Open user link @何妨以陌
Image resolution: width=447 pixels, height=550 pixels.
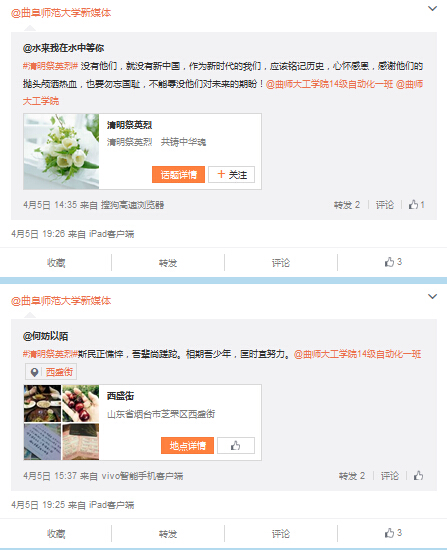pos(46,336)
